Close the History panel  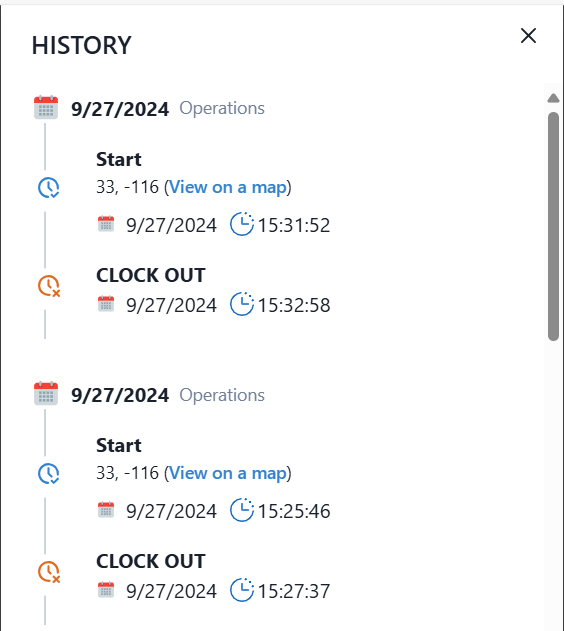(x=528, y=36)
